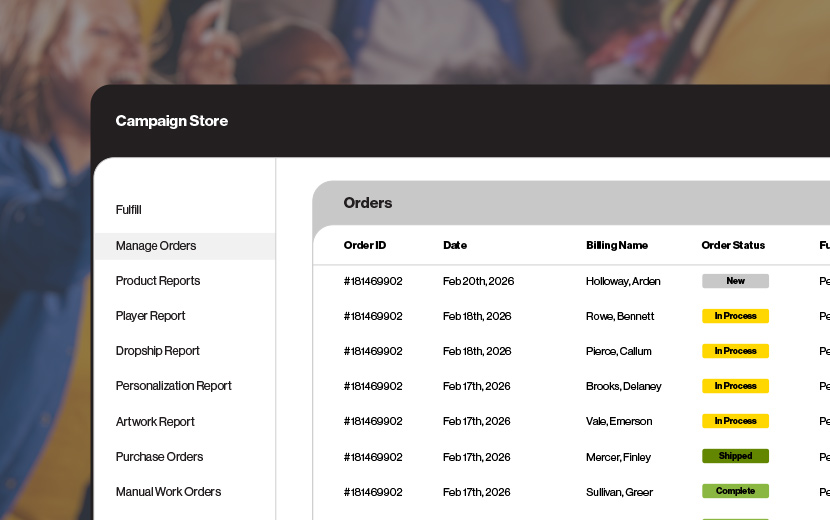Click In Process badge for Rowe, Bennett

(735, 316)
